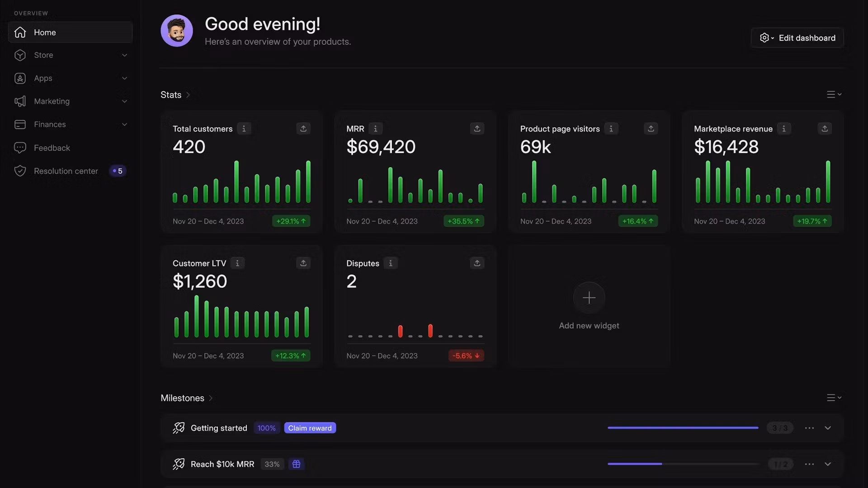Click the Edit dashboard button
The image size is (868, 488).
[797, 38]
